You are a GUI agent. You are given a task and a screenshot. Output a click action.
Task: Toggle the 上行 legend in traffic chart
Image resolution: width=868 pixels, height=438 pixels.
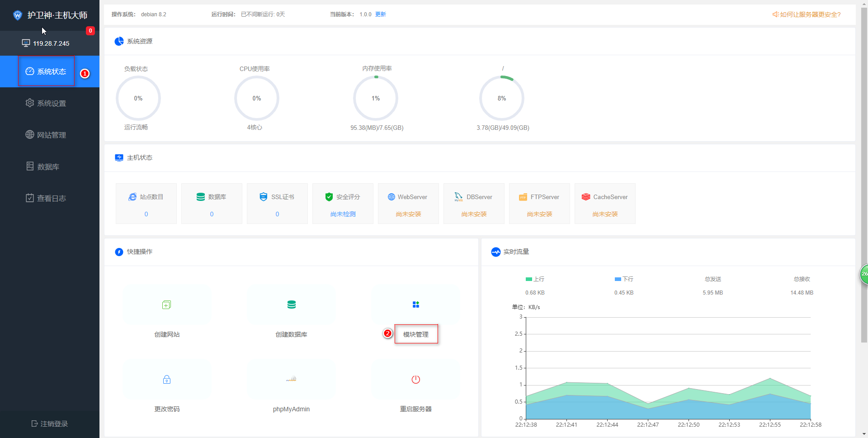tap(535, 279)
